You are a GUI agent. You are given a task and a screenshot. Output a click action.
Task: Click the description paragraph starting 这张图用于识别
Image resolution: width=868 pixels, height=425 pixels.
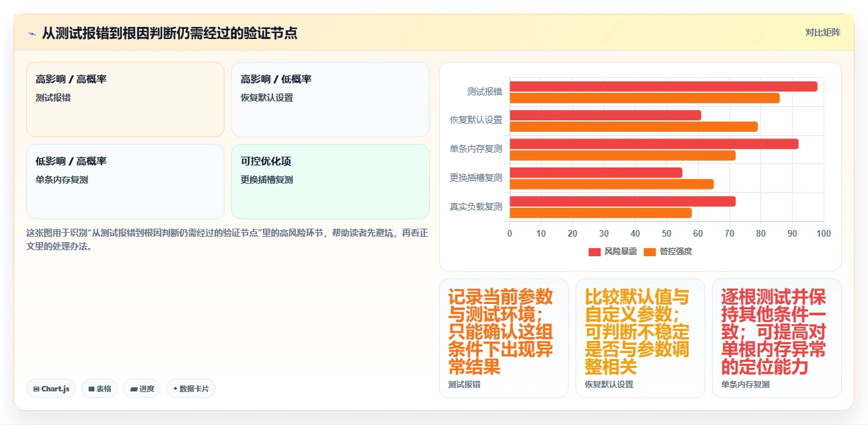(x=227, y=239)
